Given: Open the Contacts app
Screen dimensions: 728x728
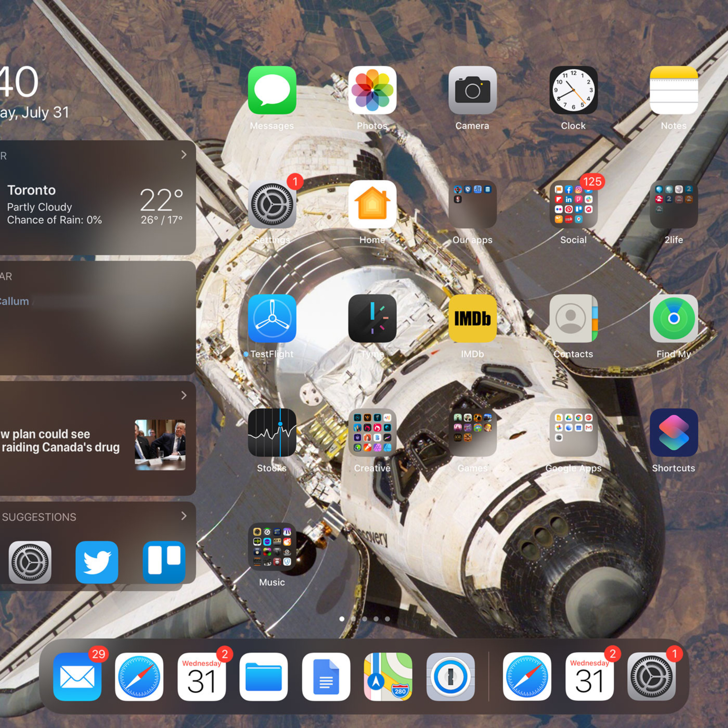Looking at the screenshot, I should tap(573, 318).
